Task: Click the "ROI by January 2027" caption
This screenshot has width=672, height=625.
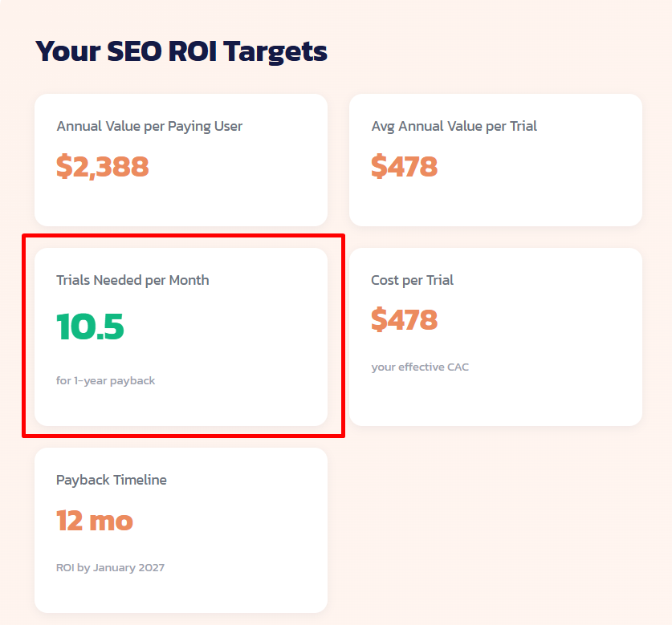Action: 109,567
